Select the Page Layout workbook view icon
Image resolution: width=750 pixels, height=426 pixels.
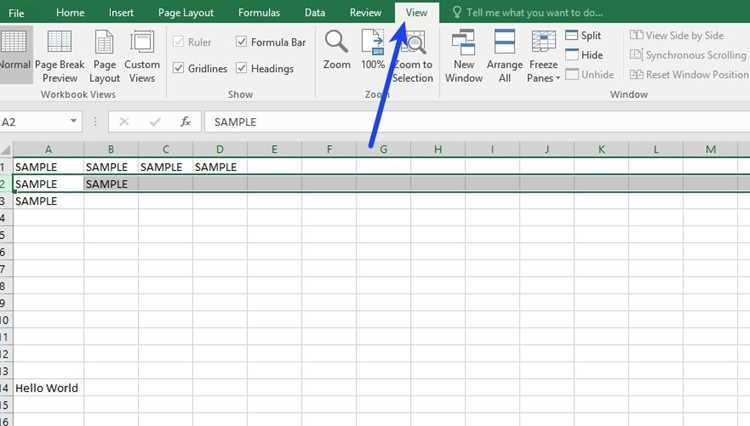click(104, 56)
